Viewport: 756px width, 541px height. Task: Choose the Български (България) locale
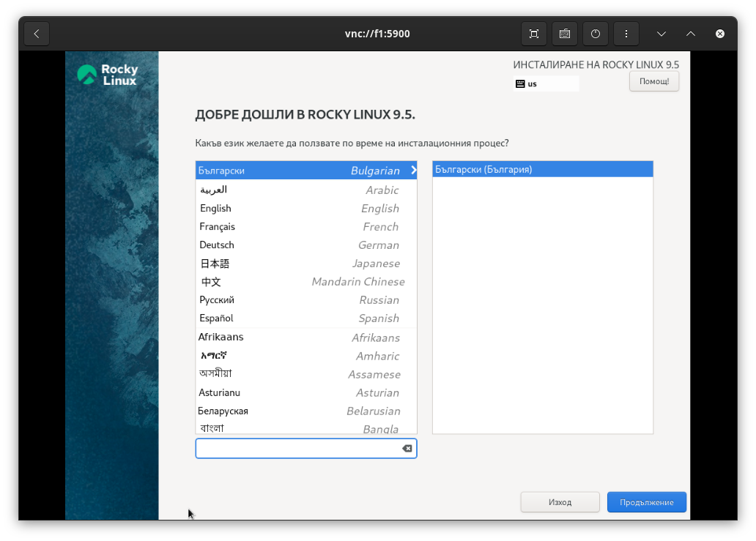(x=542, y=170)
